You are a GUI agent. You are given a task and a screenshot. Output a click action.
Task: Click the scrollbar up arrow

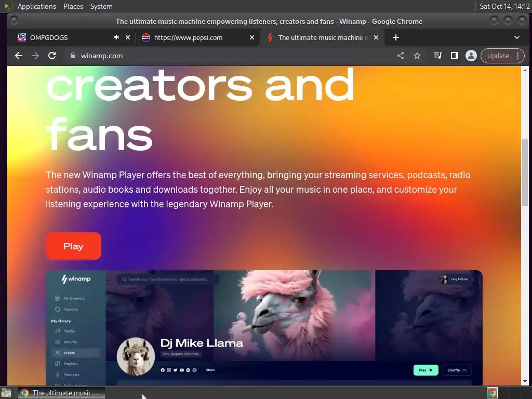[525, 70]
